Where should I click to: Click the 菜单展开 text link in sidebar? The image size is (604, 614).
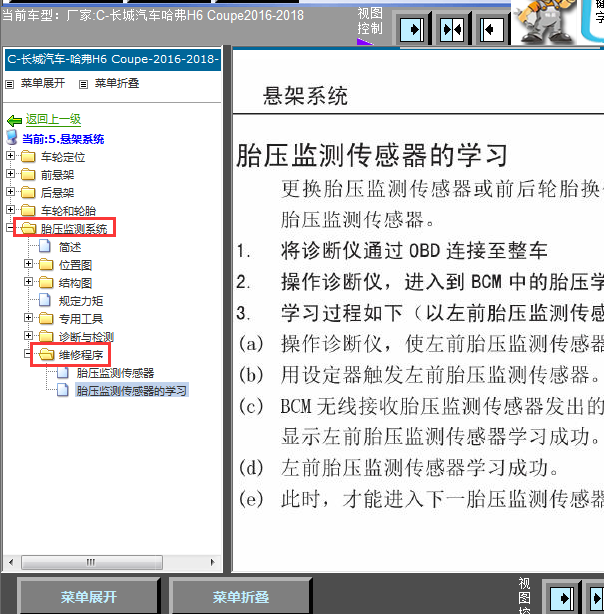tap(43, 83)
